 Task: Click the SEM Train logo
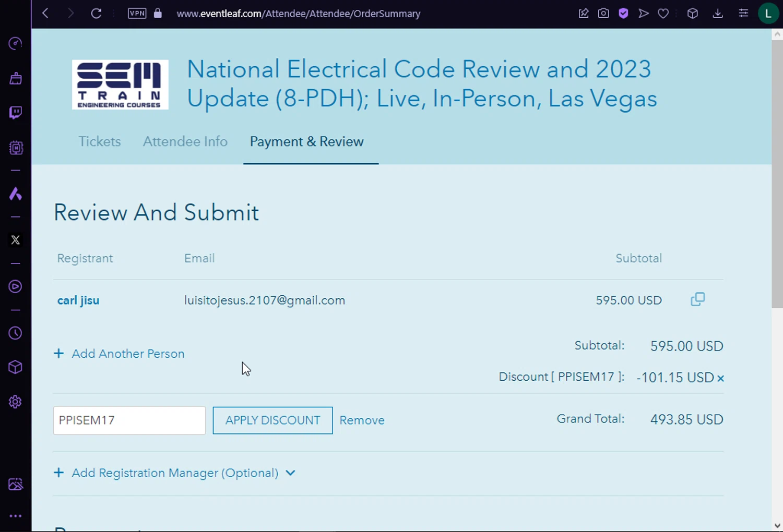120,84
